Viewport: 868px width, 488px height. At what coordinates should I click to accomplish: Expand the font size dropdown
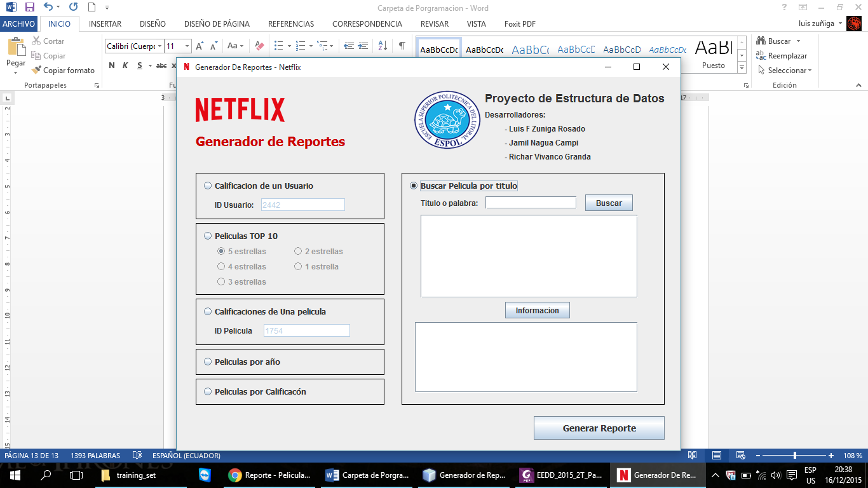pos(187,46)
